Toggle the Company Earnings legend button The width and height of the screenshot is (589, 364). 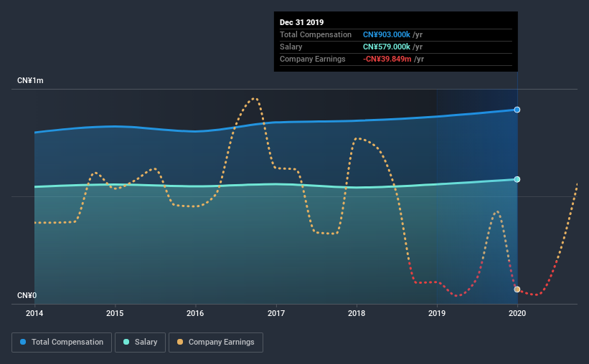pyautogui.click(x=216, y=343)
